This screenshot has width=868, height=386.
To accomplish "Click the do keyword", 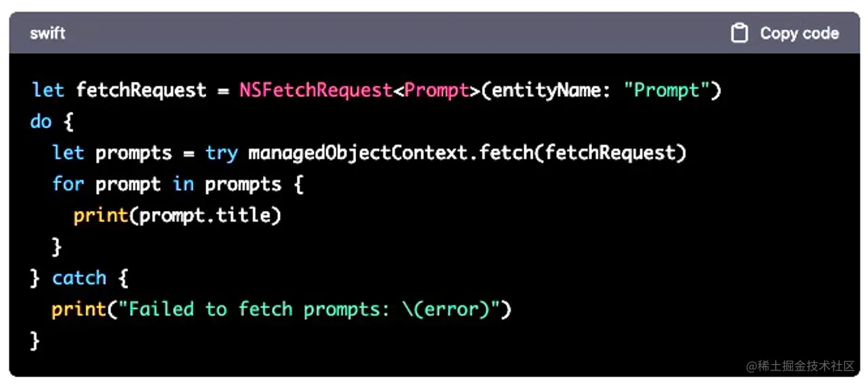I will coord(41,121).
